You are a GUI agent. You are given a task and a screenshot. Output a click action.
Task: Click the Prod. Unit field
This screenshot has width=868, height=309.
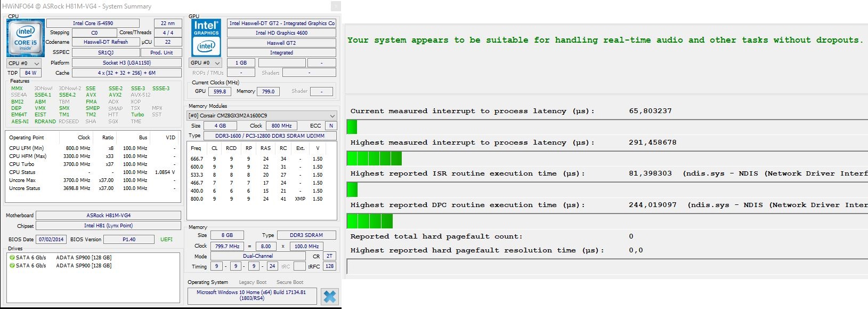tap(161, 52)
